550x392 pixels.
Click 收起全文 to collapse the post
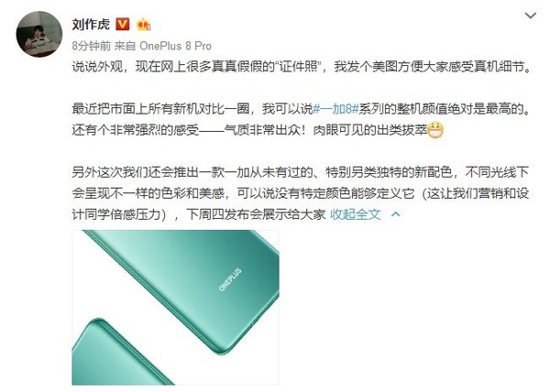356,214
